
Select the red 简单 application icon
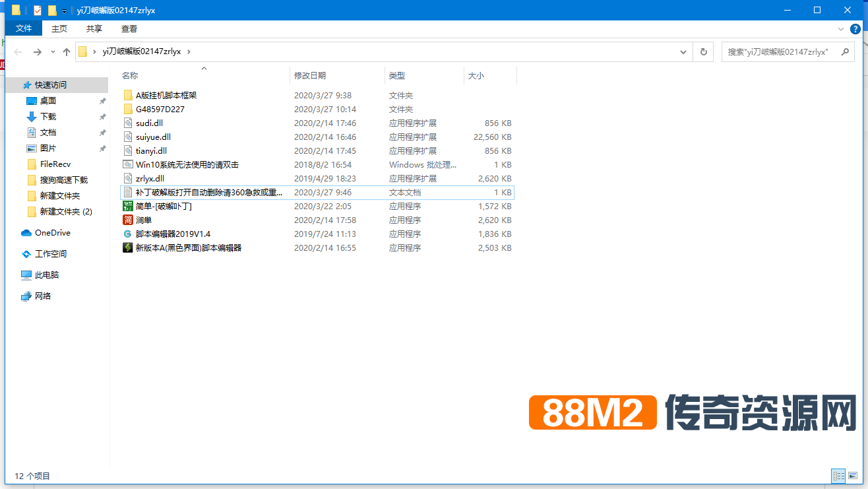point(128,220)
